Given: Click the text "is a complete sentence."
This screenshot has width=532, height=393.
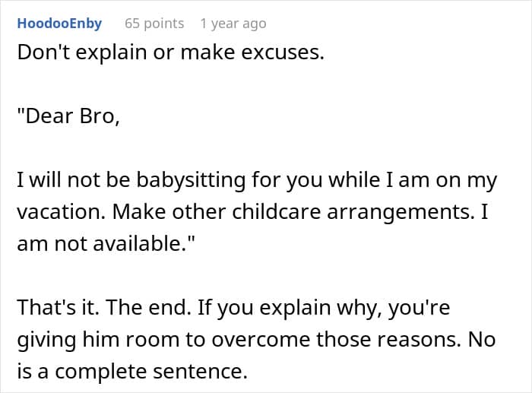Looking at the screenshot, I should click(x=132, y=371).
